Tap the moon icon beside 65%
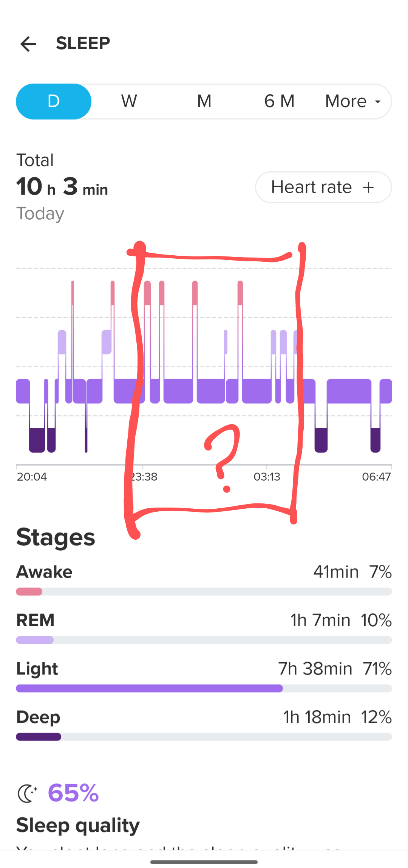 [28, 793]
